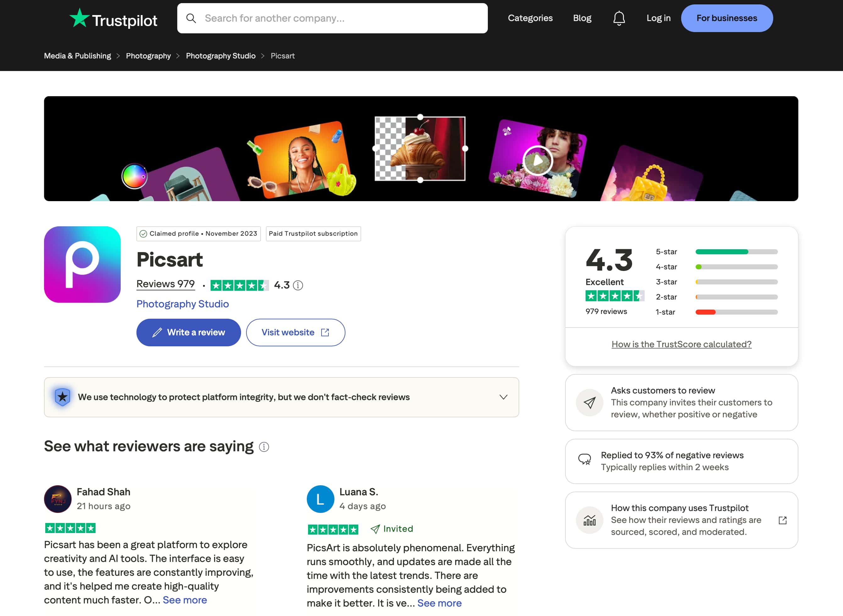The image size is (843, 616).
Task: Open the external link icon in Trustpilot usage card
Action: 783,520
